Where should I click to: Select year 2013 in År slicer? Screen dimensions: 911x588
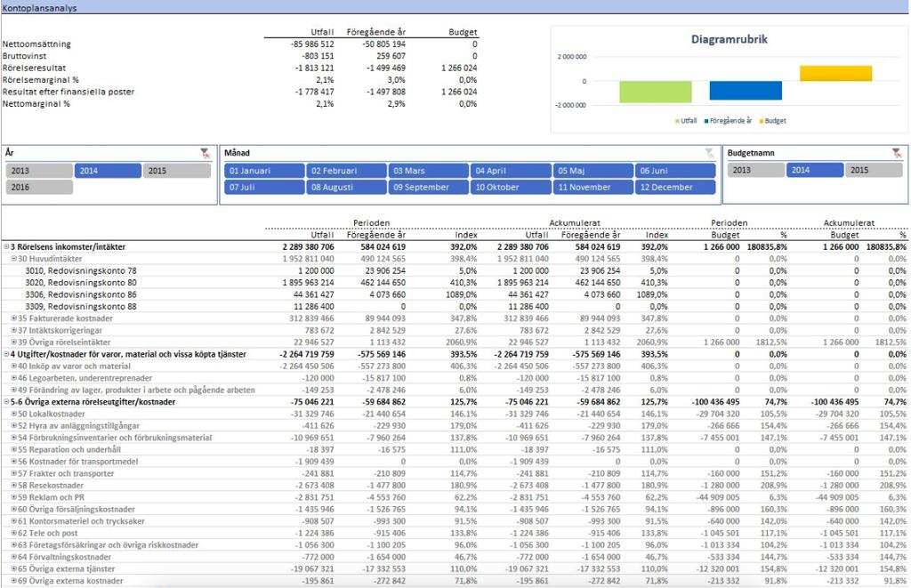tap(39, 170)
